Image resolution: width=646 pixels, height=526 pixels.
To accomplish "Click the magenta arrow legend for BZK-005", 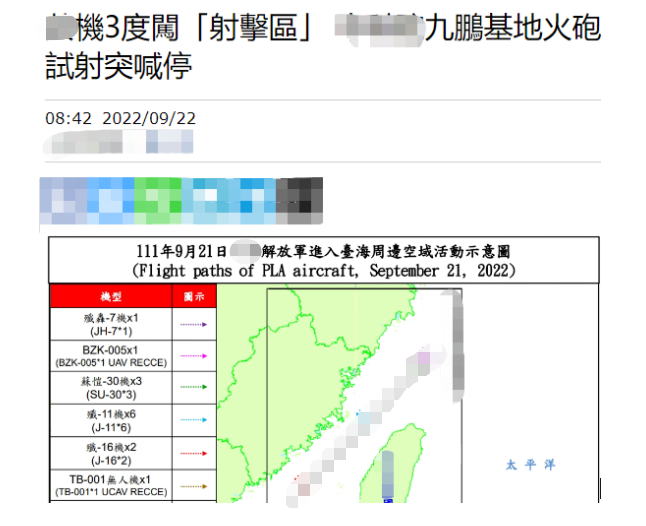I will tap(194, 356).
